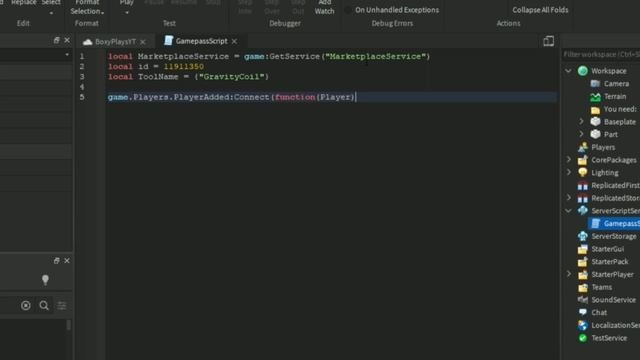Expand the Baseplate tree node

[x=581, y=121]
